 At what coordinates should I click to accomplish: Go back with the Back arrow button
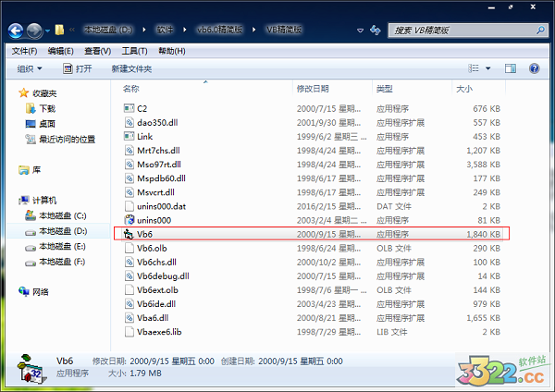click(x=16, y=31)
